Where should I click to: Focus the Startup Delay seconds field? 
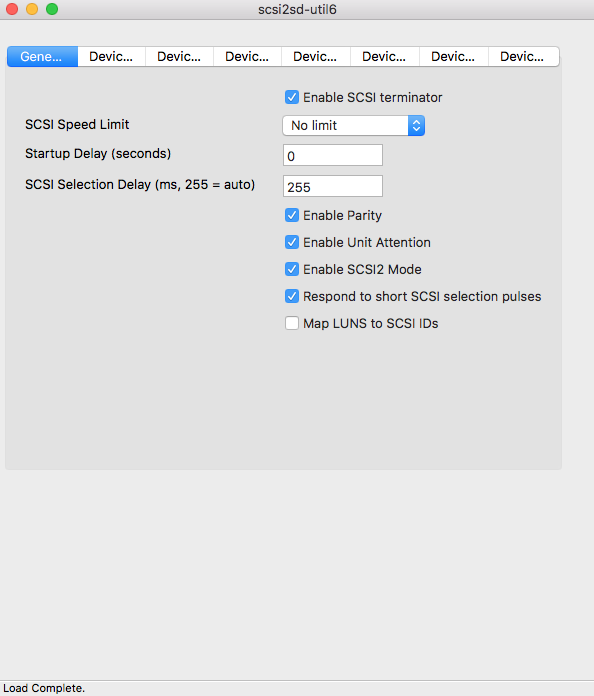[x=333, y=155]
